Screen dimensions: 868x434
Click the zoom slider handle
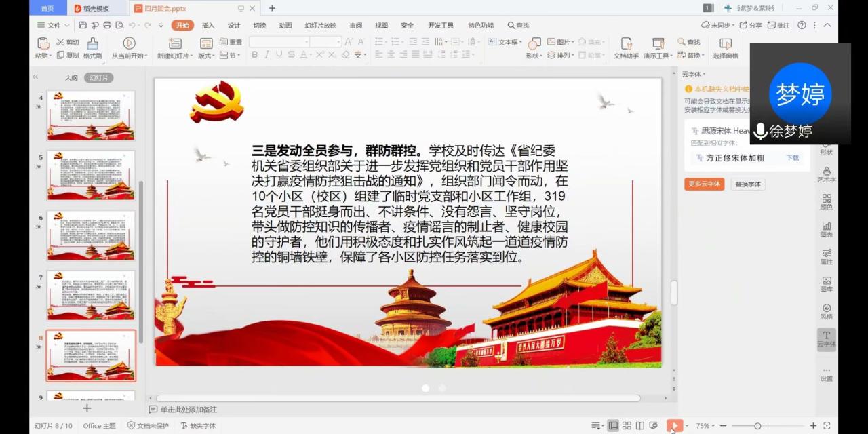click(757, 426)
